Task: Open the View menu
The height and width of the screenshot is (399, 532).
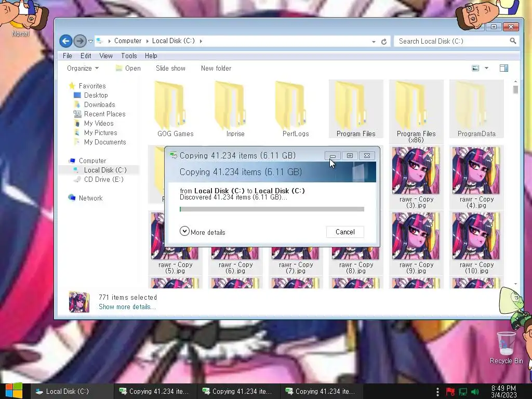Action: 106,56
